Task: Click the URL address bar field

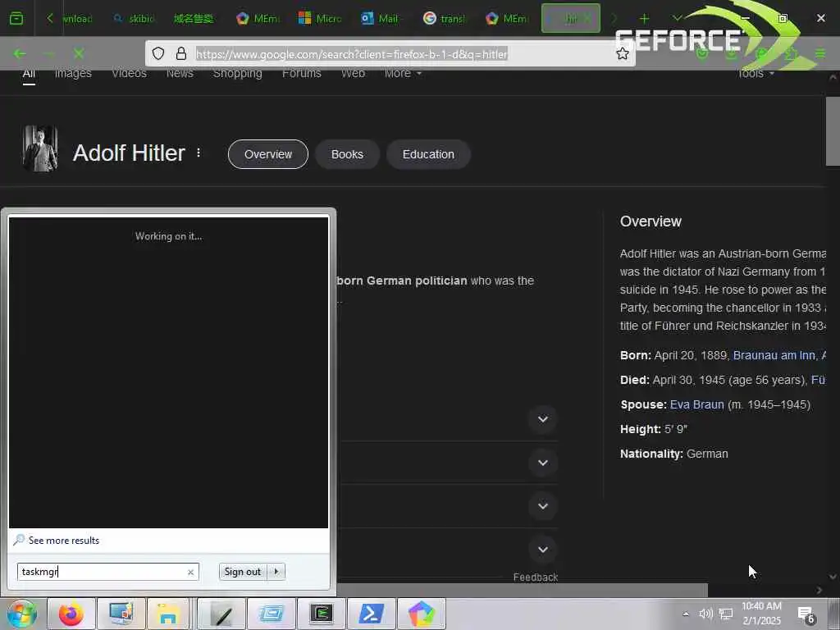Action: [x=391, y=53]
